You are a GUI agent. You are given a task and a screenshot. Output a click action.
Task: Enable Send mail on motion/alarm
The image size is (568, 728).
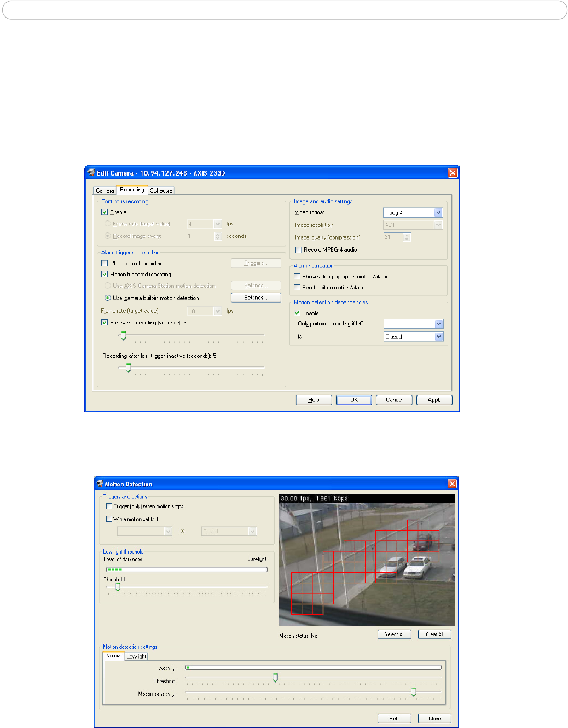(x=297, y=288)
